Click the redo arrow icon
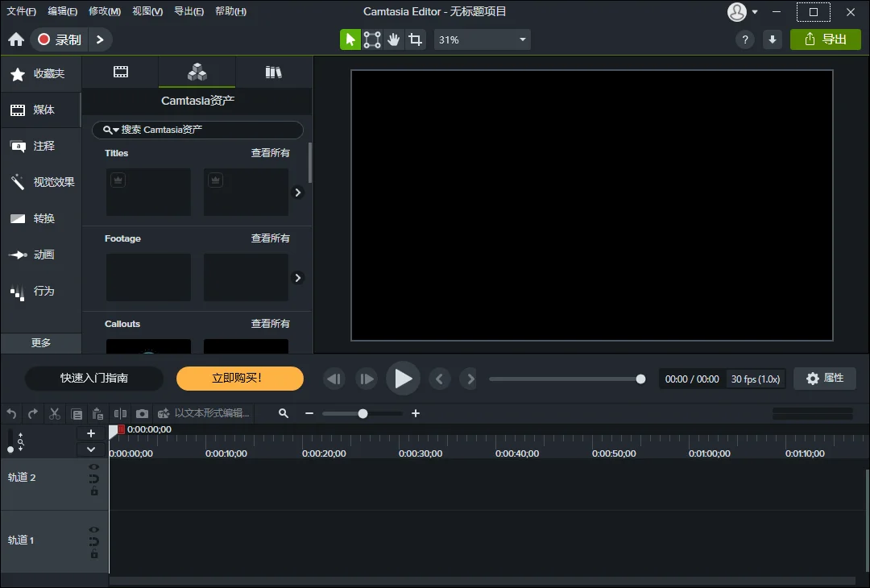Image resolution: width=870 pixels, height=588 pixels. click(33, 414)
